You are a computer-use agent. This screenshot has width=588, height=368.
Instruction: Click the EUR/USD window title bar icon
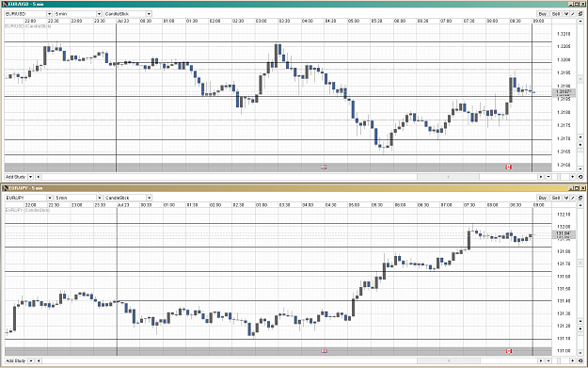(x=5, y=4)
